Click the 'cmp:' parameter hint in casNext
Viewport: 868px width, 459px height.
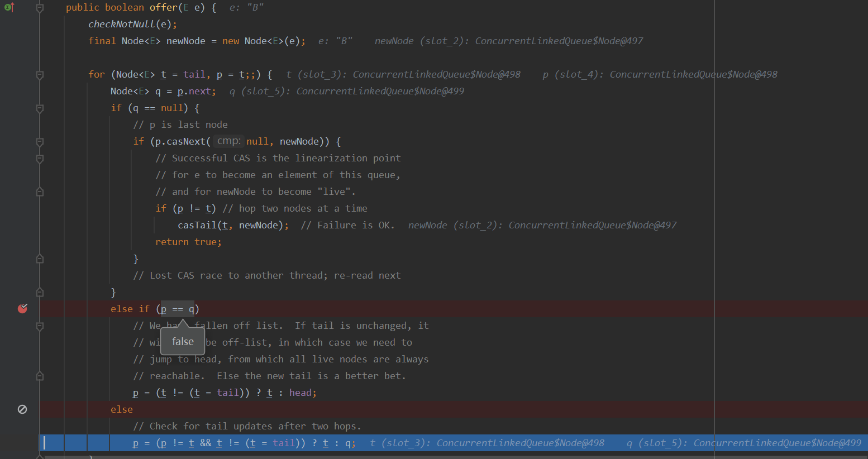click(x=228, y=141)
